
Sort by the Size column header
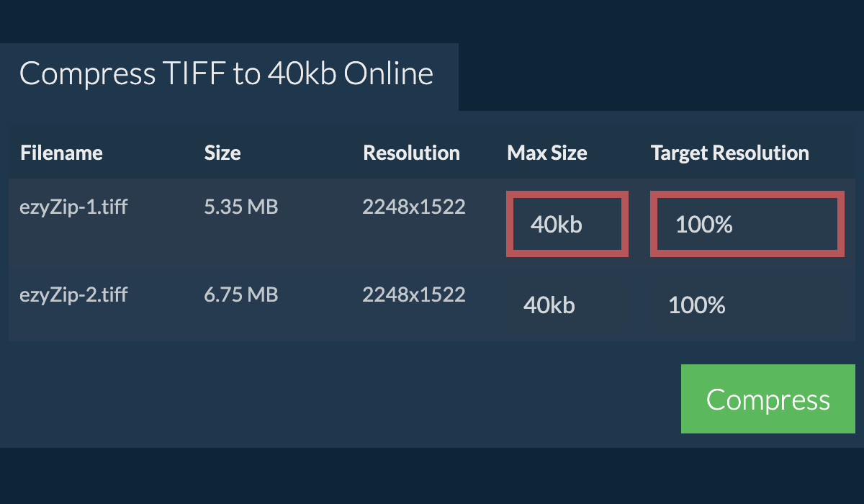click(x=222, y=153)
